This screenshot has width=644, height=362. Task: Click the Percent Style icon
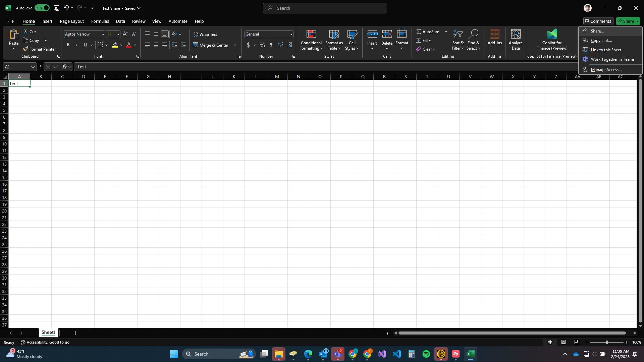click(262, 45)
